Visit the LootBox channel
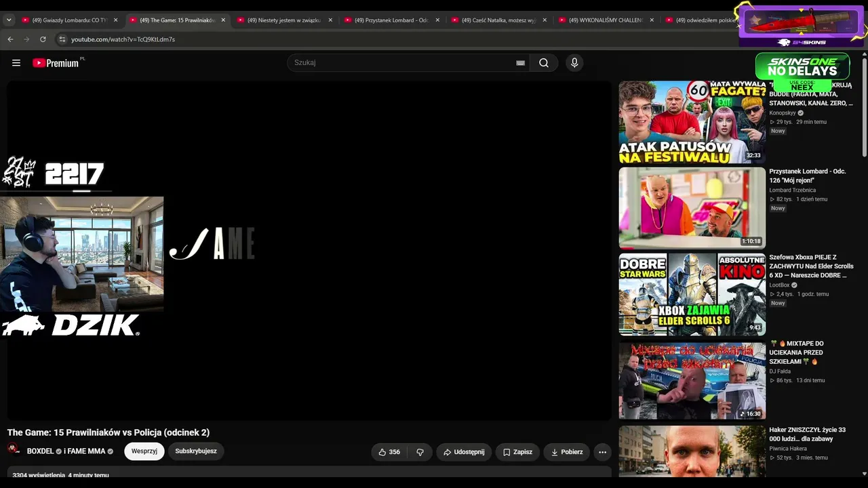868x488 pixels. point(779,285)
